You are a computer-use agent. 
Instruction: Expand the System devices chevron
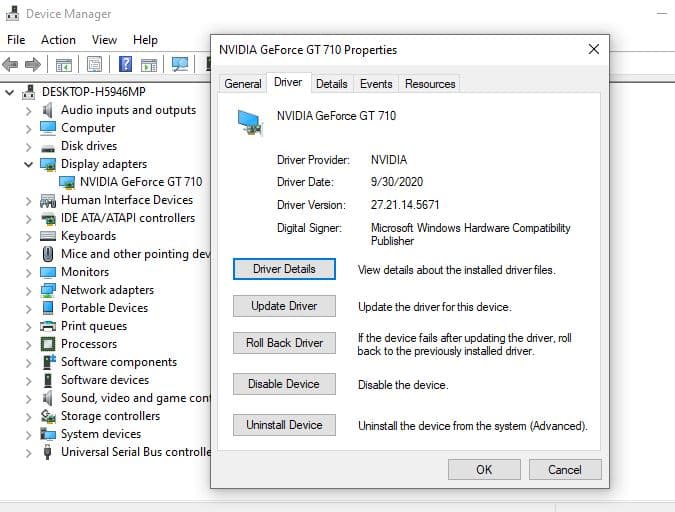[x=28, y=435]
